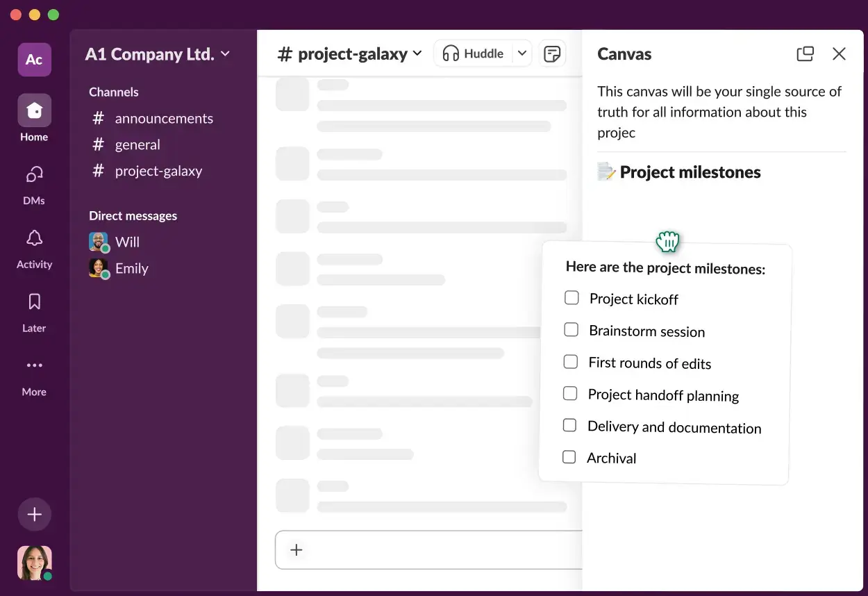
Task: Click the Project milestones heading
Action: 690,173
